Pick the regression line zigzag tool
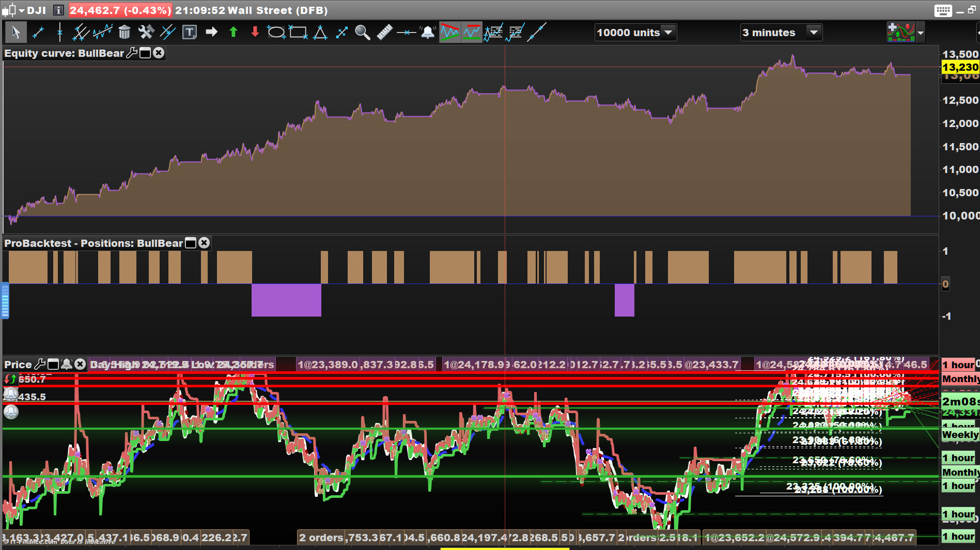This screenshot has height=550, width=980. (x=103, y=33)
